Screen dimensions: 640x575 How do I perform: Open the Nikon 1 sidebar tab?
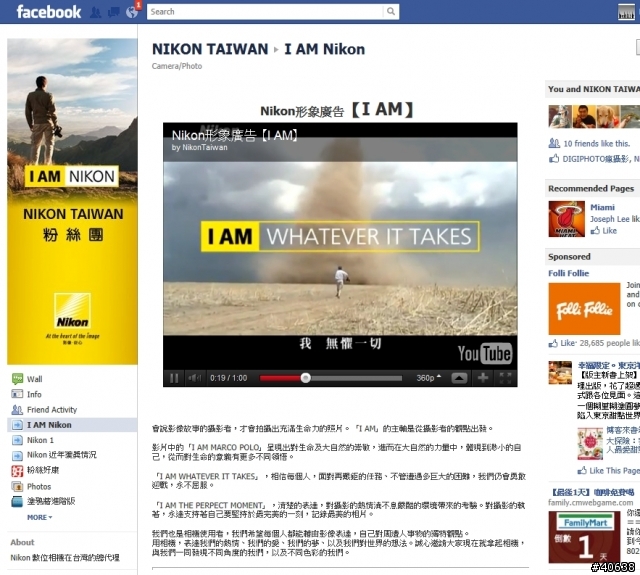[x=40, y=440]
